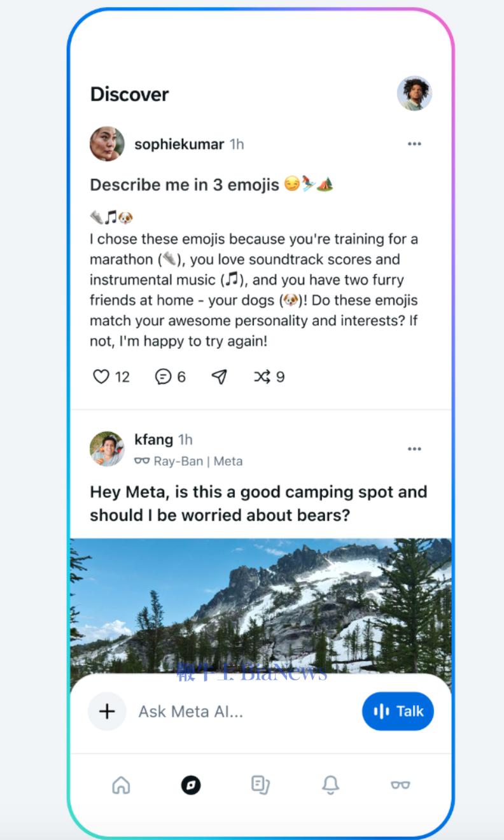Go to Home tab in bottom bar
The height and width of the screenshot is (840, 504).
(x=121, y=785)
